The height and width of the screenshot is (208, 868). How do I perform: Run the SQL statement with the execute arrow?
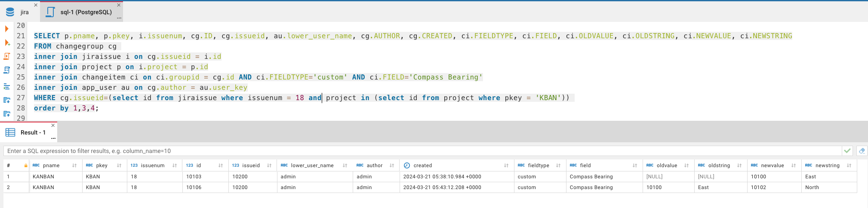(6, 29)
